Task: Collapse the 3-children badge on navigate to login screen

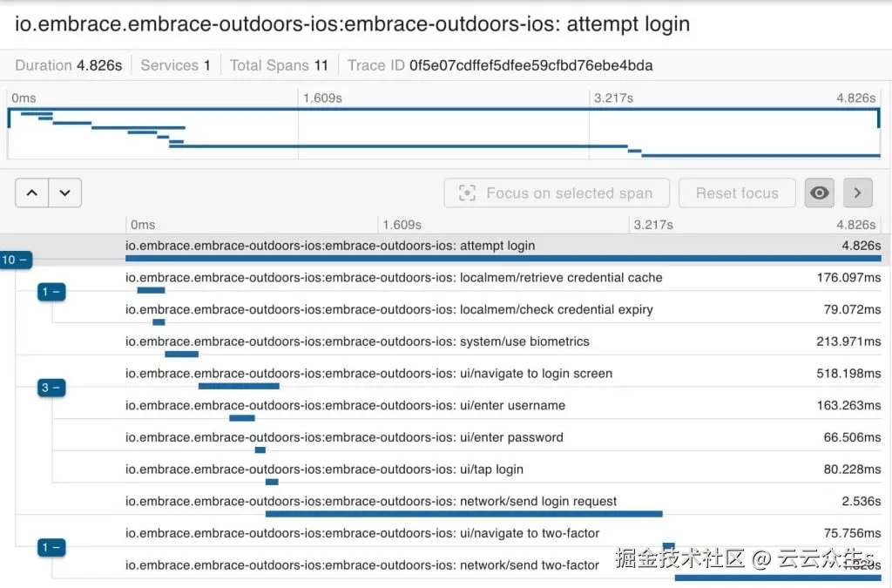Action: point(51,388)
